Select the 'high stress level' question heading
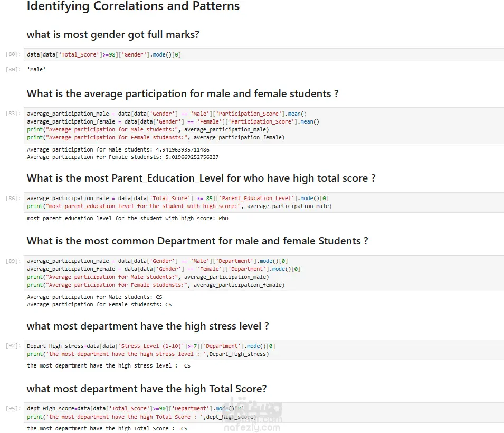This screenshot has width=504, height=433. 148,326
